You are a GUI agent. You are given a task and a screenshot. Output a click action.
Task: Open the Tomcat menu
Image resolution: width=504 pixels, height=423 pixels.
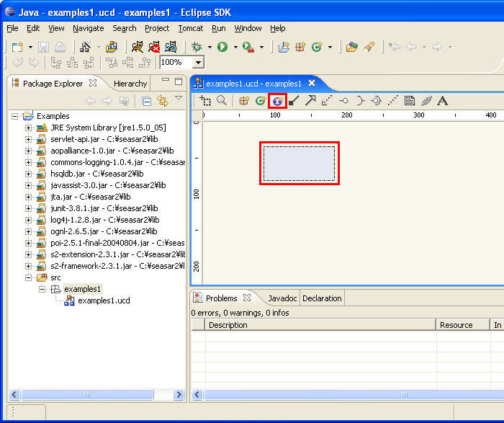click(191, 28)
